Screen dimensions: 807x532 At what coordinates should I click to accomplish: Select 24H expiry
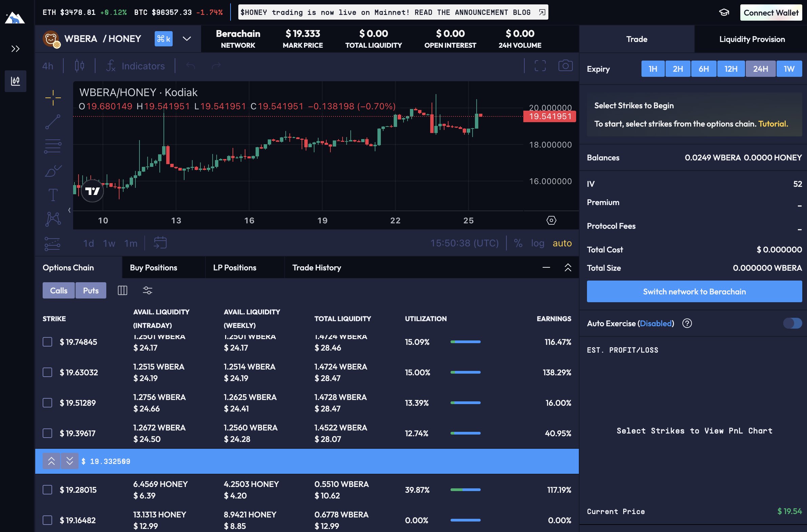pos(760,69)
